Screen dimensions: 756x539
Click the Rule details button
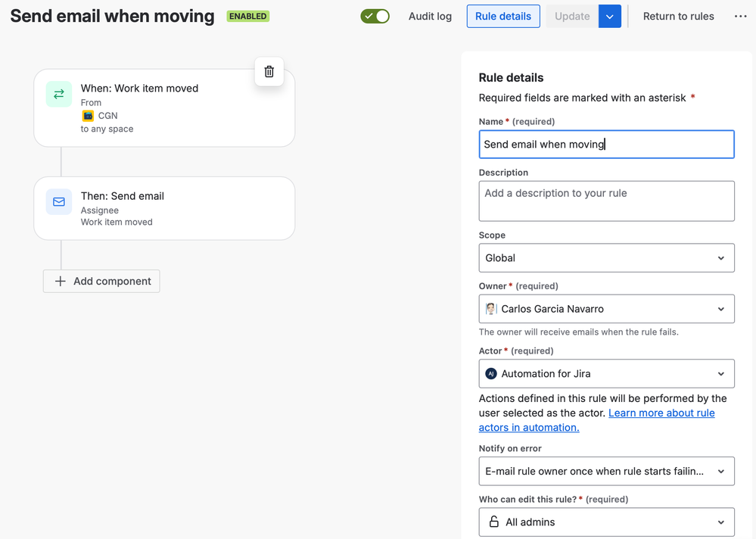[x=503, y=17]
